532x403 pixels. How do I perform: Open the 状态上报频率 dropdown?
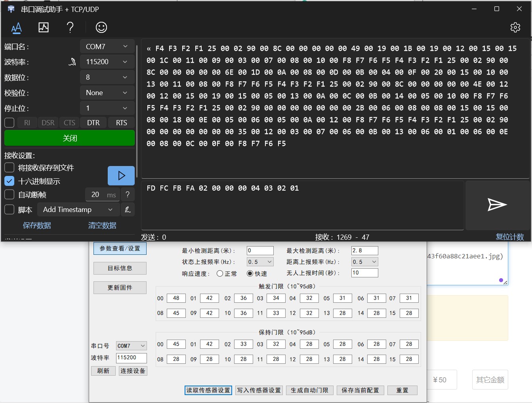point(260,262)
